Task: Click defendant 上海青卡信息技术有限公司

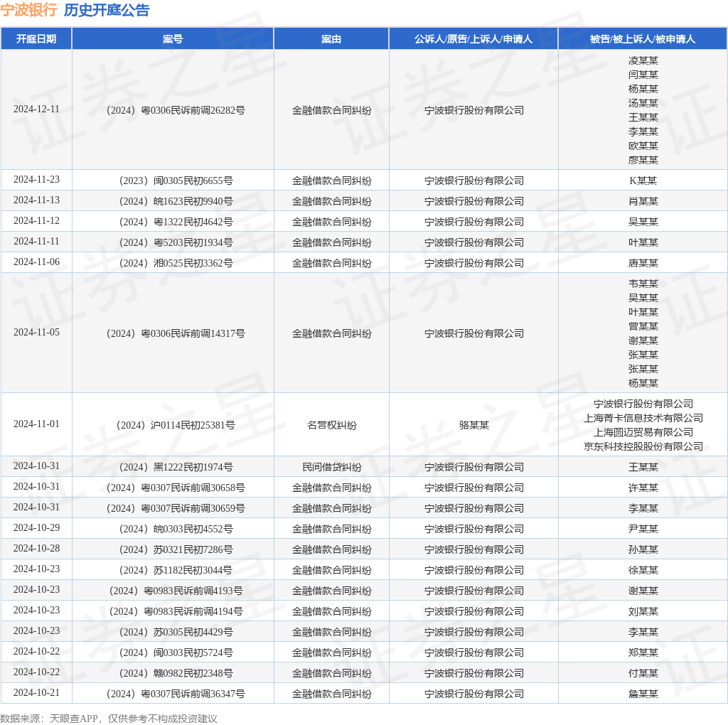Action: tap(643, 418)
